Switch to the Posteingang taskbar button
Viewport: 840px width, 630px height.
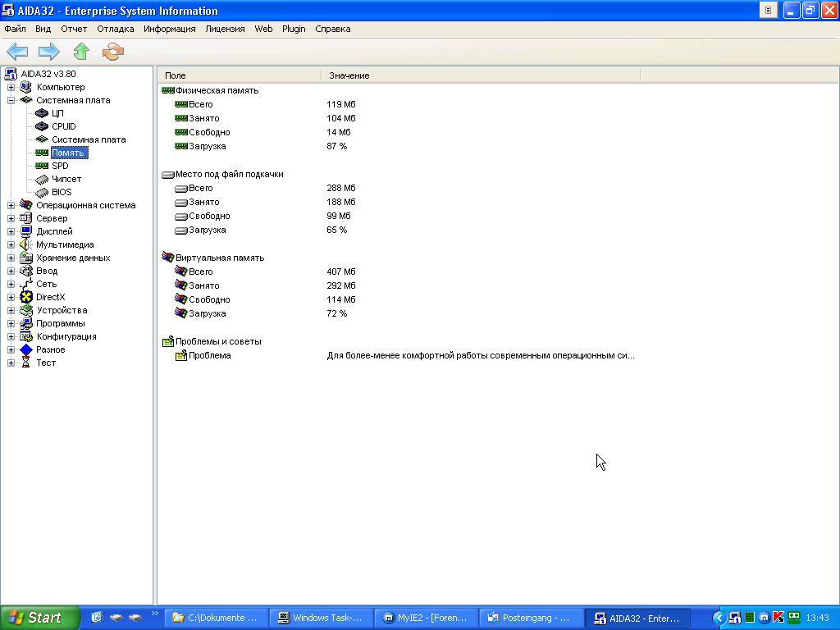coord(531,618)
